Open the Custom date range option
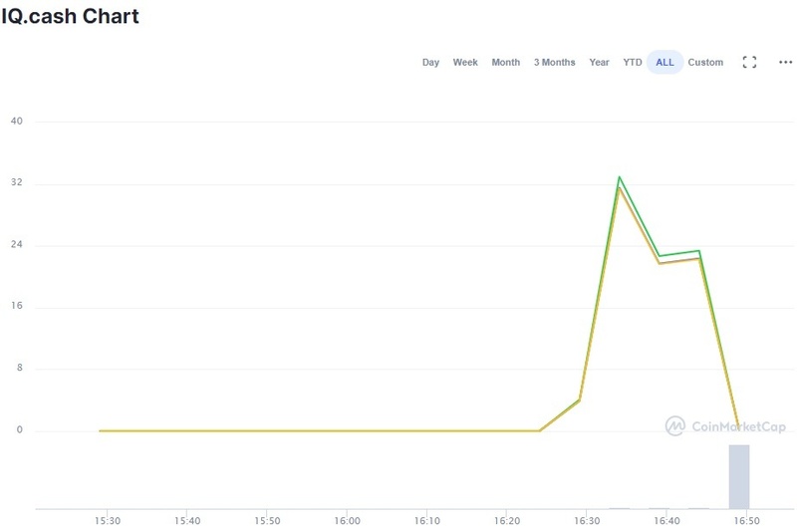Image resolution: width=797 pixels, height=532 pixels. [x=705, y=62]
